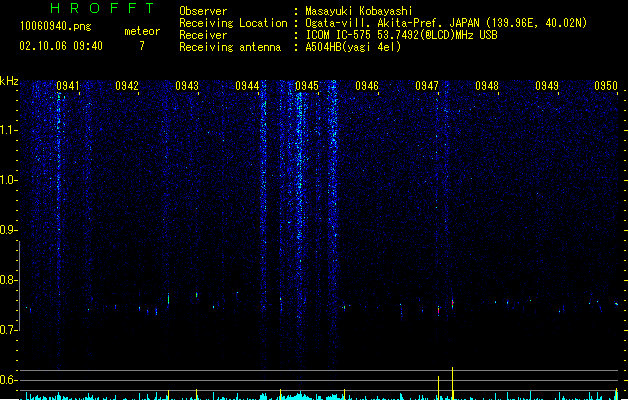The height and width of the screenshot is (400, 629).
Task: Click the Ogata-vill. Akita-Pref. JAPAN location text
Action: [x=446, y=23]
